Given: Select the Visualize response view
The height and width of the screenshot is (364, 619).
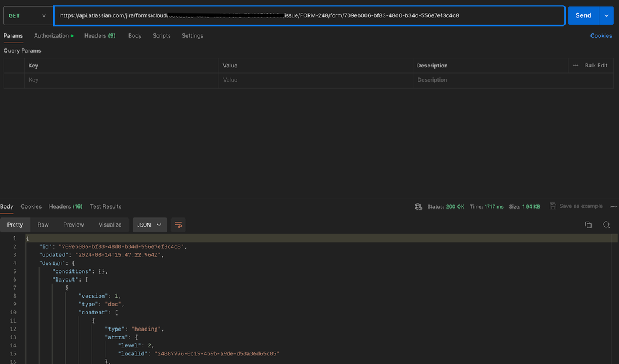Looking at the screenshot, I should coord(110,224).
